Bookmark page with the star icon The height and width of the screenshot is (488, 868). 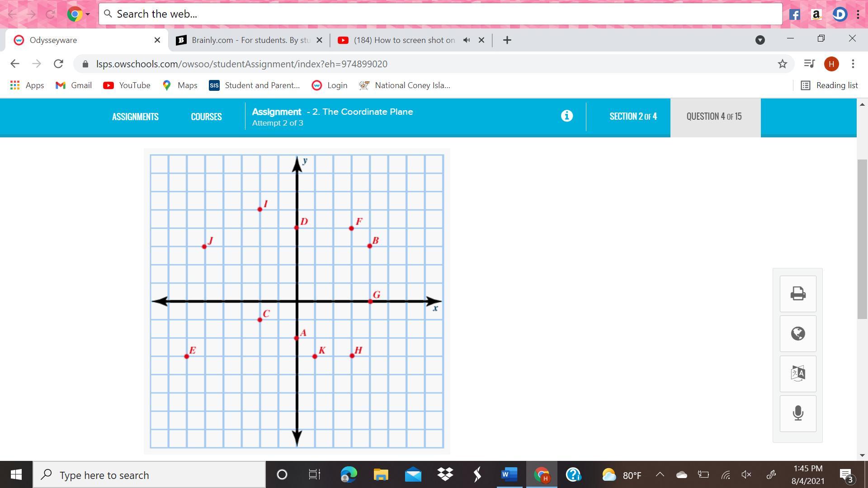(783, 64)
